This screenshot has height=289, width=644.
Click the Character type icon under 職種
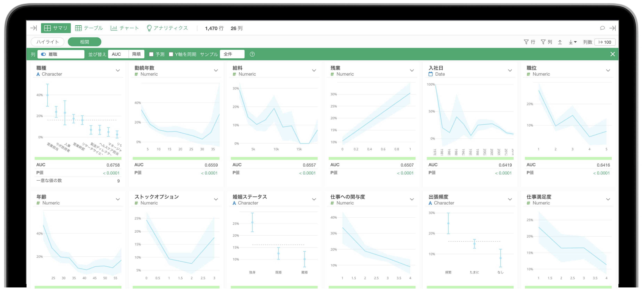tap(38, 74)
